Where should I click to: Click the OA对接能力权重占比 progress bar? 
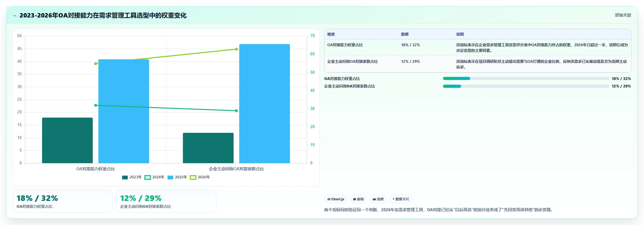point(526,78)
